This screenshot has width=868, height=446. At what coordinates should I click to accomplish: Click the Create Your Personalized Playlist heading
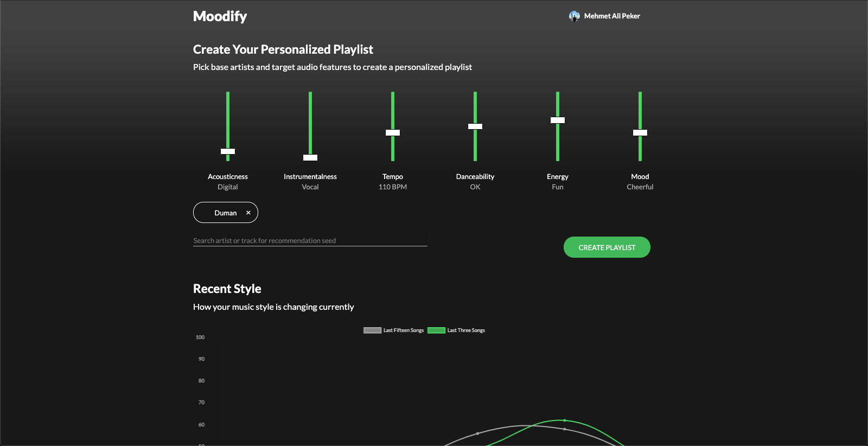tap(283, 49)
